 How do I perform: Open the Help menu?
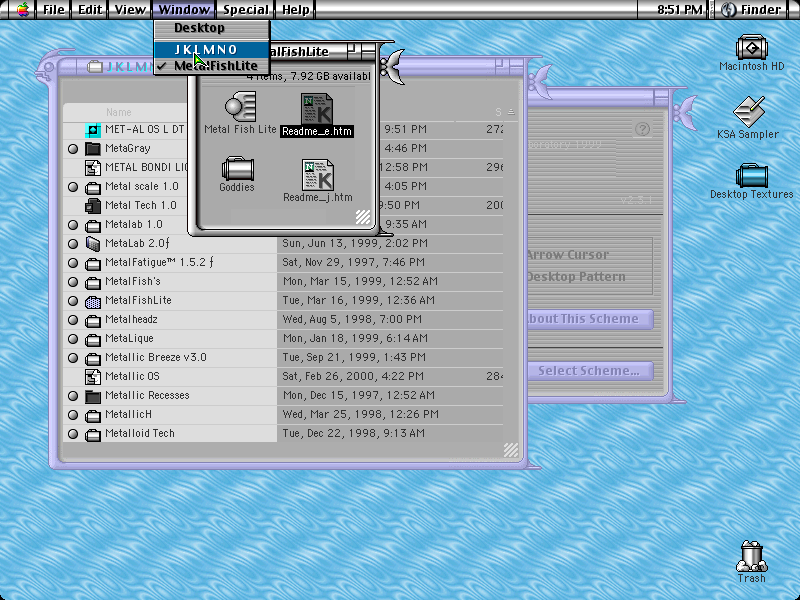click(295, 9)
